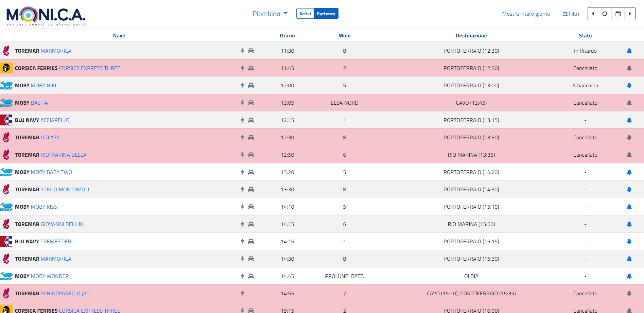Click bell icon for 11:45 Corsica Express Three
This screenshot has height=313, width=644.
pos(629,68)
